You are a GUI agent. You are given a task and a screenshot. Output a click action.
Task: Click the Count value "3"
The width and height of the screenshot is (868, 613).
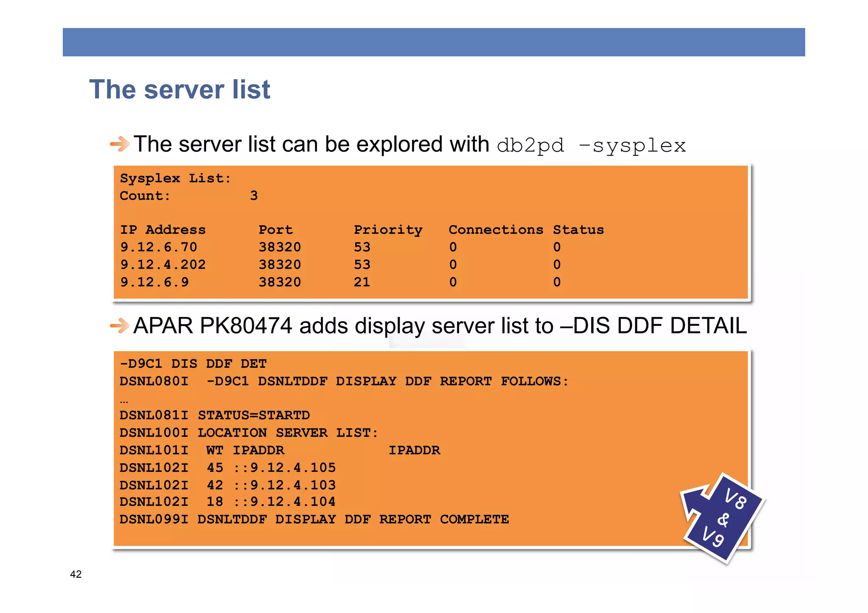click(254, 196)
